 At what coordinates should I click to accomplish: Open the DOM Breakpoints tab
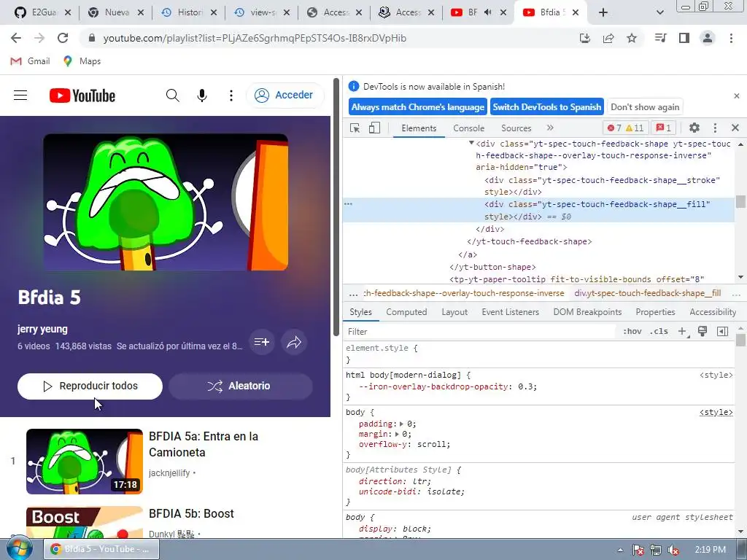tap(587, 312)
